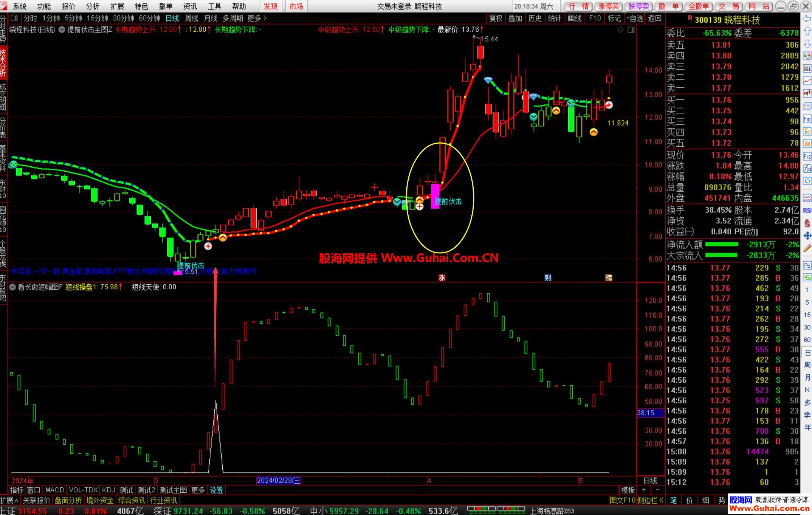Viewport: 812px width, 515px height.
Task: Select the 价 tab under trade list
Action: pos(689,500)
